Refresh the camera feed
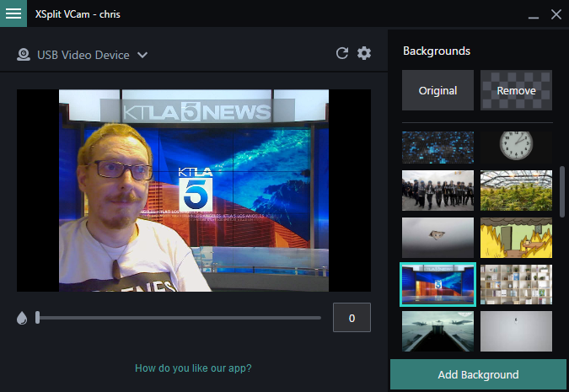 coord(342,53)
